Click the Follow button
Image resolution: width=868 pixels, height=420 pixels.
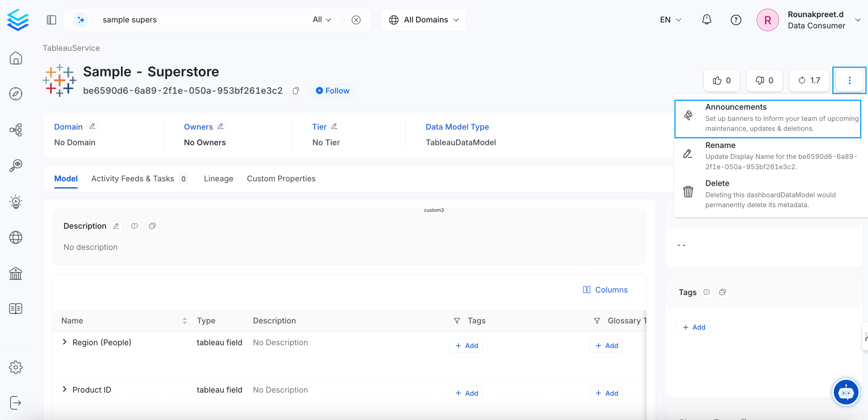click(x=333, y=90)
